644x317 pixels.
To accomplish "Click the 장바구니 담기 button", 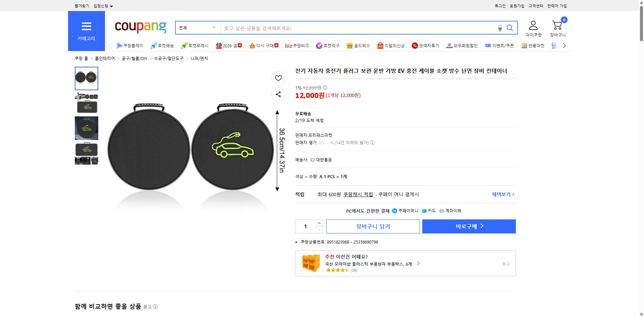I will [x=373, y=226].
